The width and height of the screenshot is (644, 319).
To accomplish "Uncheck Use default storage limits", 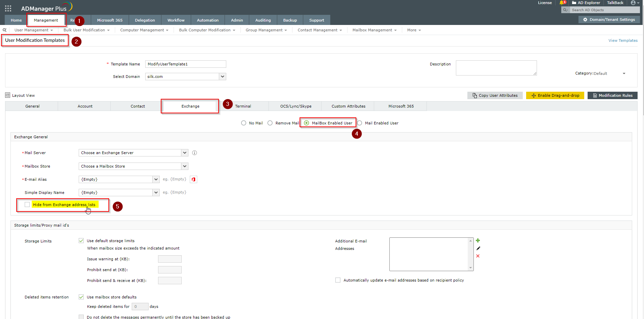I will click(81, 241).
